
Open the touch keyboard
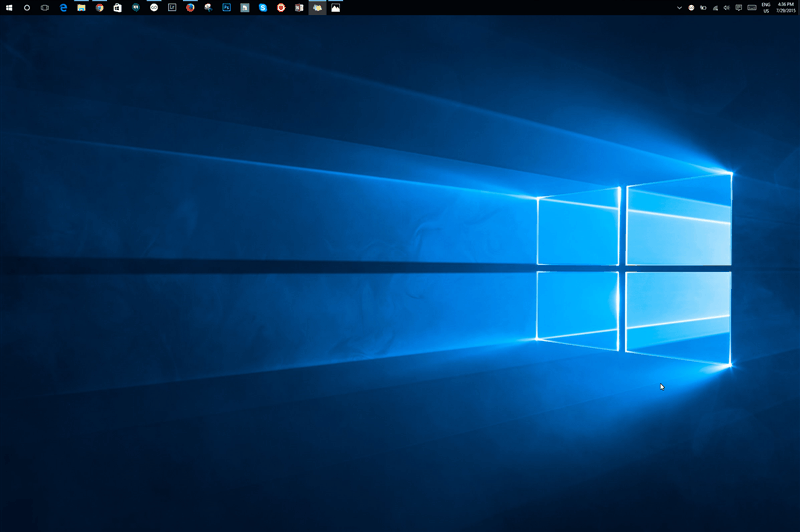coord(752,8)
